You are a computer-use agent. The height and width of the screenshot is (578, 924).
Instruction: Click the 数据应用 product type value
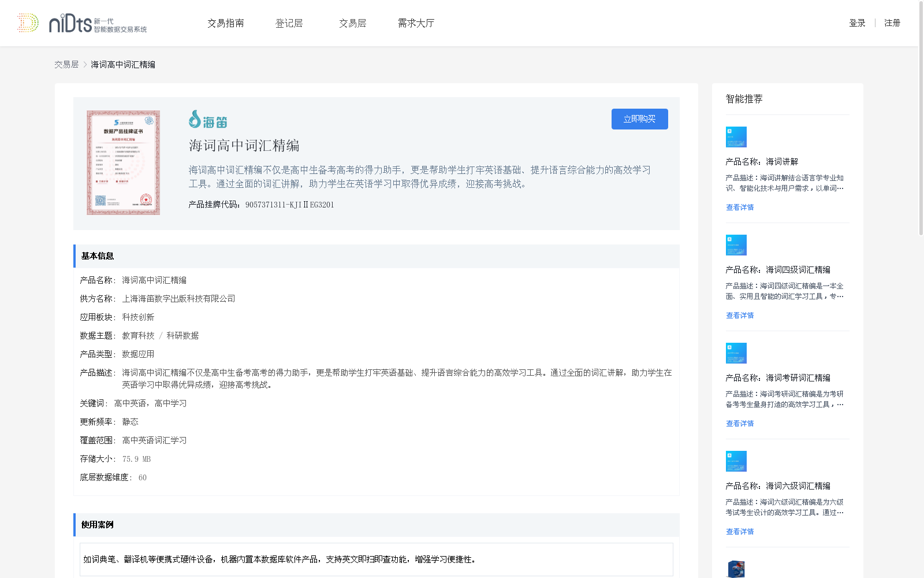pos(138,354)
